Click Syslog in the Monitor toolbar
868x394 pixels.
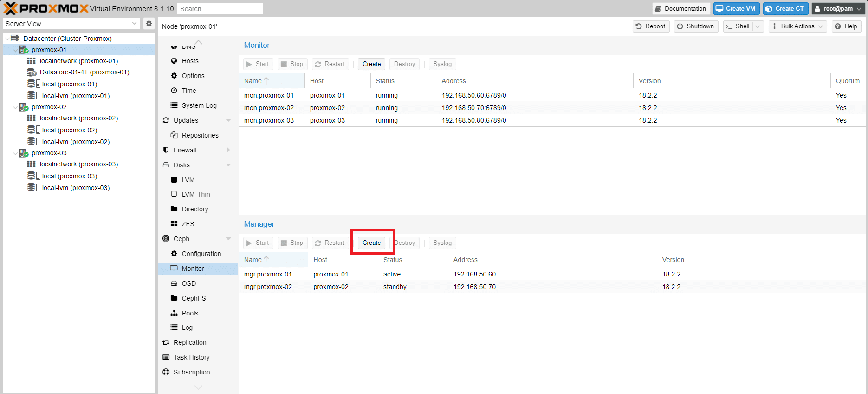(x=442, y=64)
